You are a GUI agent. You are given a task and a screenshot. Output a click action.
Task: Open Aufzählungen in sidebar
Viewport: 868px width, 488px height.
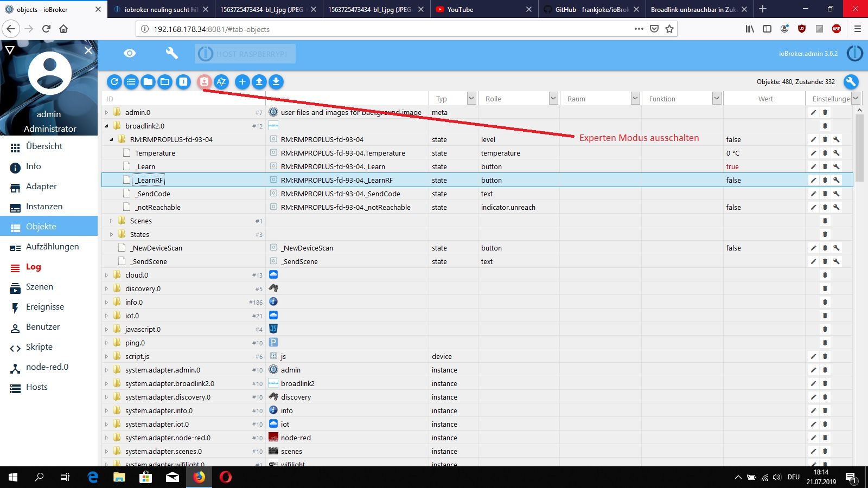[49, 247]
